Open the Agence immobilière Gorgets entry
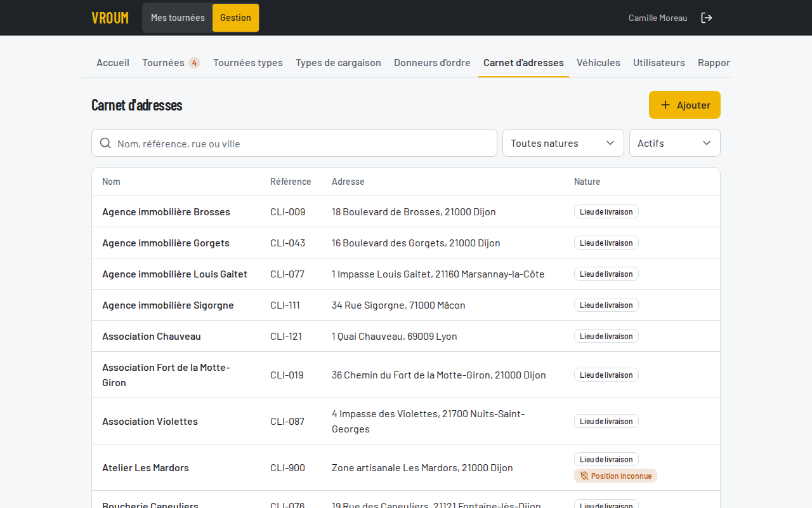812x508 pixels. 406,243
